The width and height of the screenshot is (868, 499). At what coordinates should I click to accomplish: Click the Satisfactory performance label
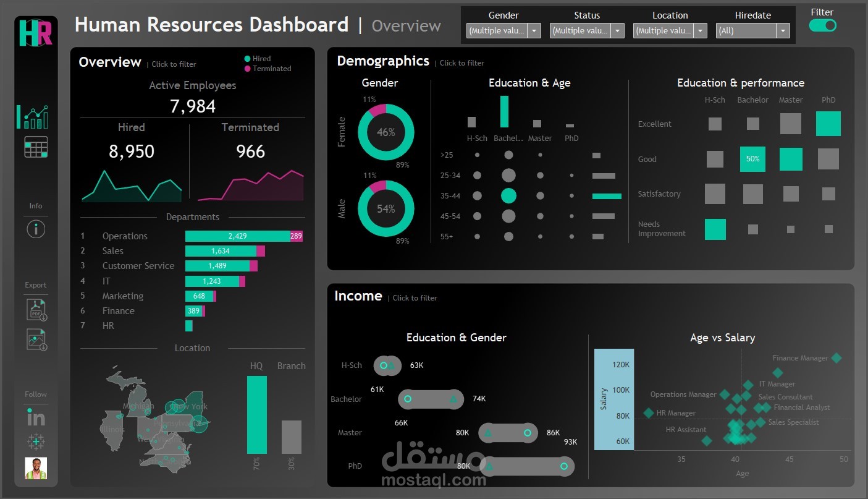pos(659,194)
